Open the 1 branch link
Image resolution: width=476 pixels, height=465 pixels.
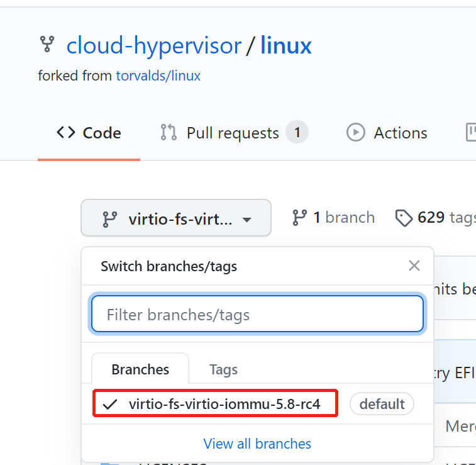coord(333,218)
